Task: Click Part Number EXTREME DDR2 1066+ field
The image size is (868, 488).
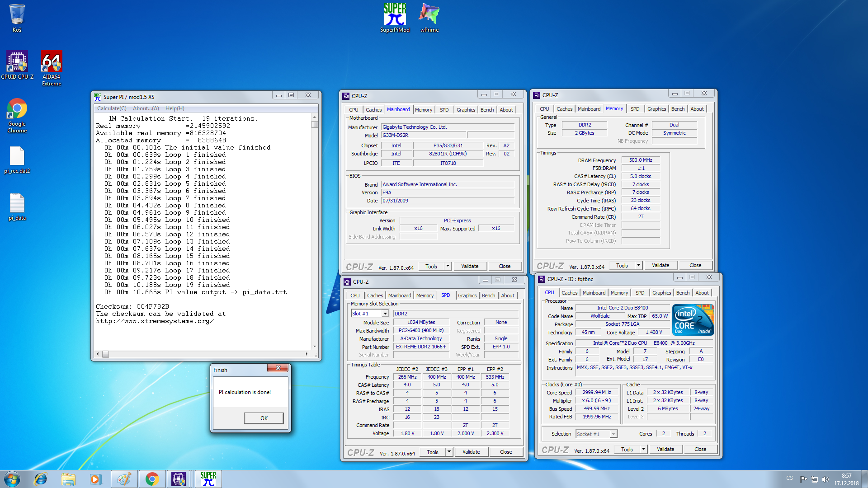Action: (x=421, y=347)
